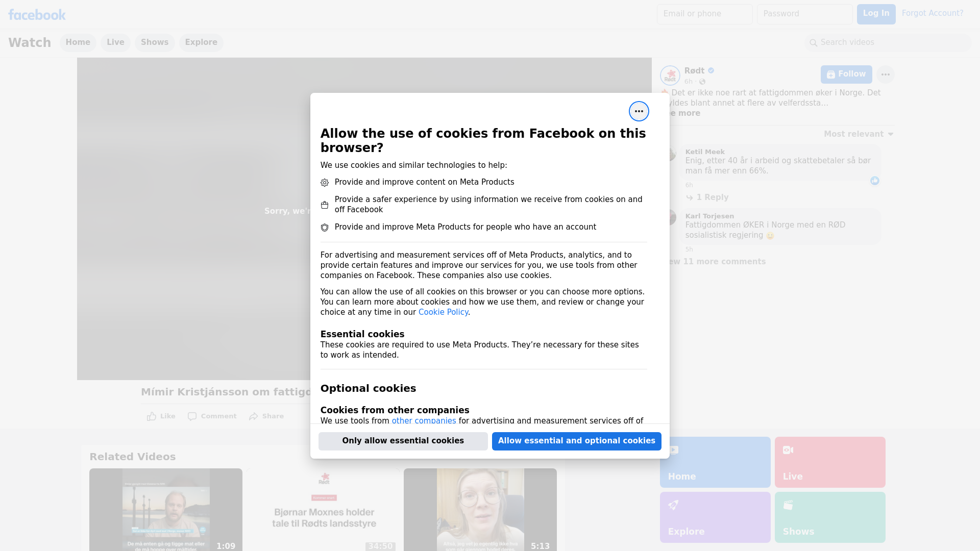Open the Live tile in the Watch grid
This screenshot has height=551, width=980.
(x=830, y=462)
